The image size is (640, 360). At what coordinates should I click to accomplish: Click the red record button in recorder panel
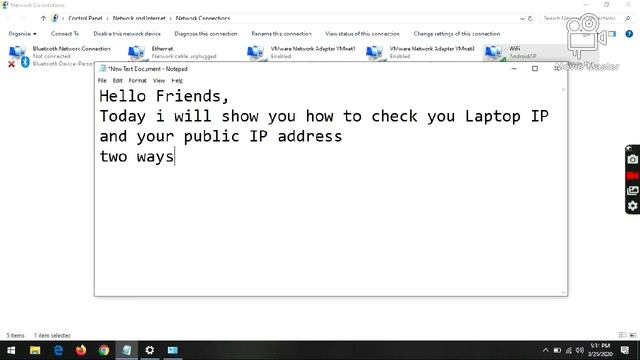click(x=633, y=176)
